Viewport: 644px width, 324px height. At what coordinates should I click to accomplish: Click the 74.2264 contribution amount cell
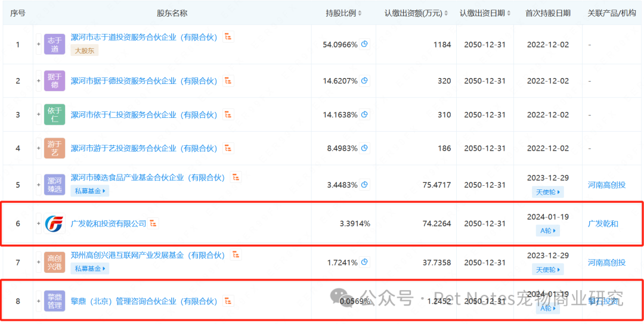pyautogui.click(x=436, y=223)
